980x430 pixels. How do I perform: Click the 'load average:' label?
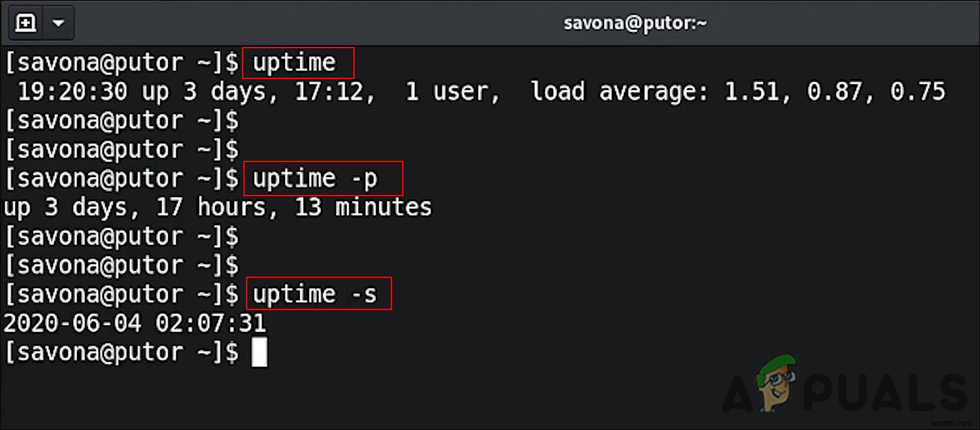click(x=619, y=92)
